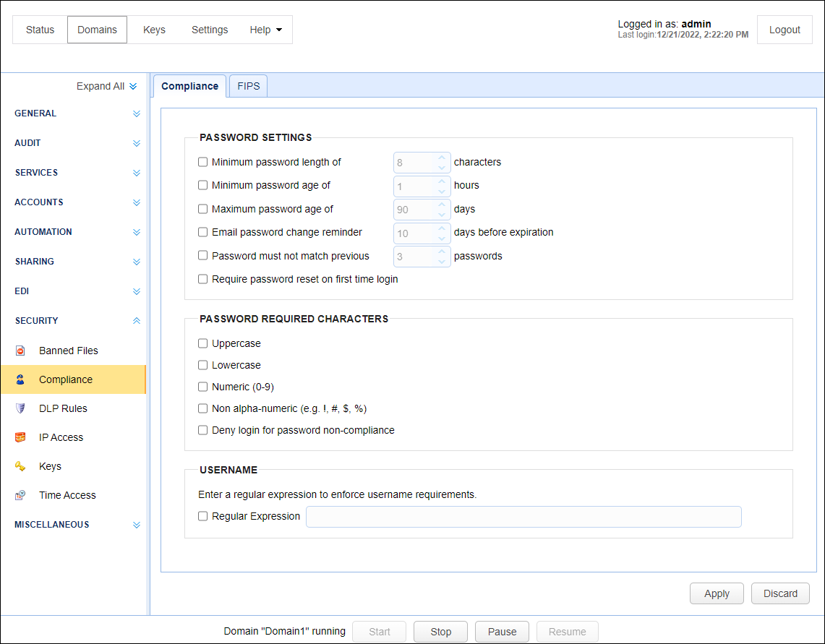Screen dimensions: 825x644
Task: Switch to the FIPS tab
Action: [248, 86]
